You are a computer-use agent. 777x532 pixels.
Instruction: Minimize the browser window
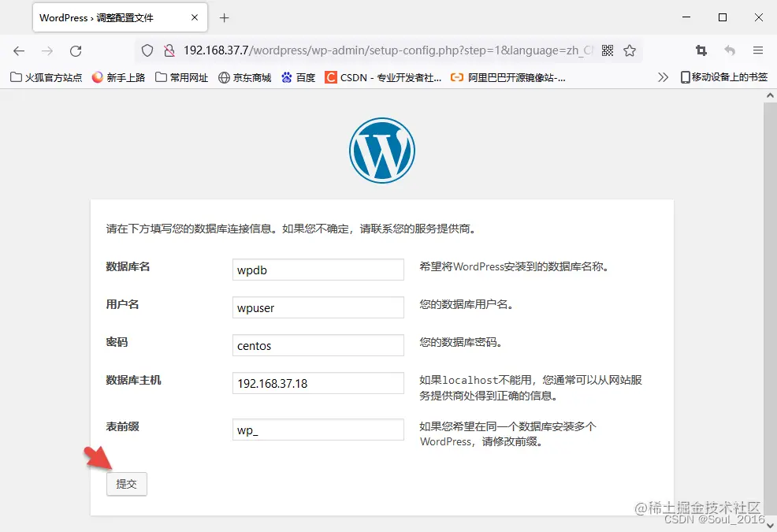[x=686, y=17]
